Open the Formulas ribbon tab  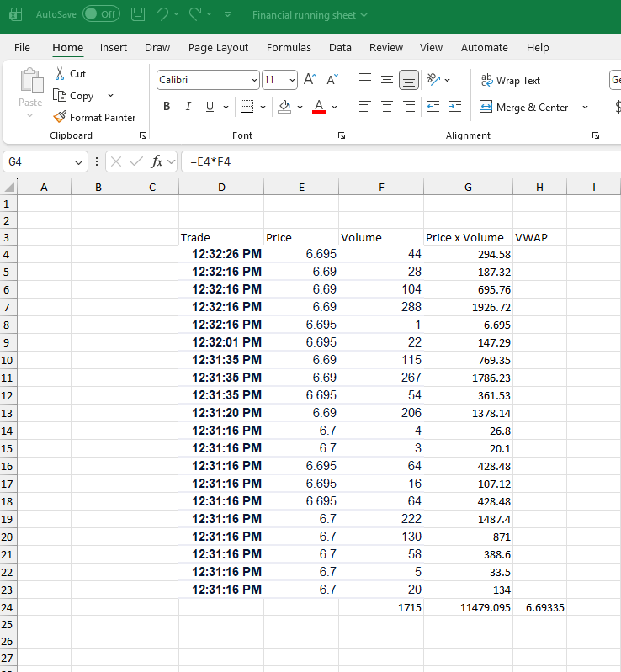tap(289, 48)
